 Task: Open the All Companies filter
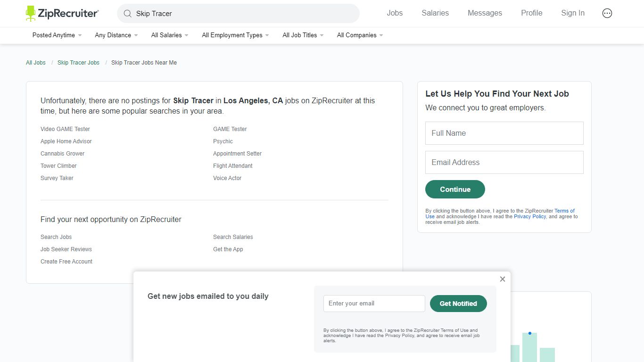360,35
